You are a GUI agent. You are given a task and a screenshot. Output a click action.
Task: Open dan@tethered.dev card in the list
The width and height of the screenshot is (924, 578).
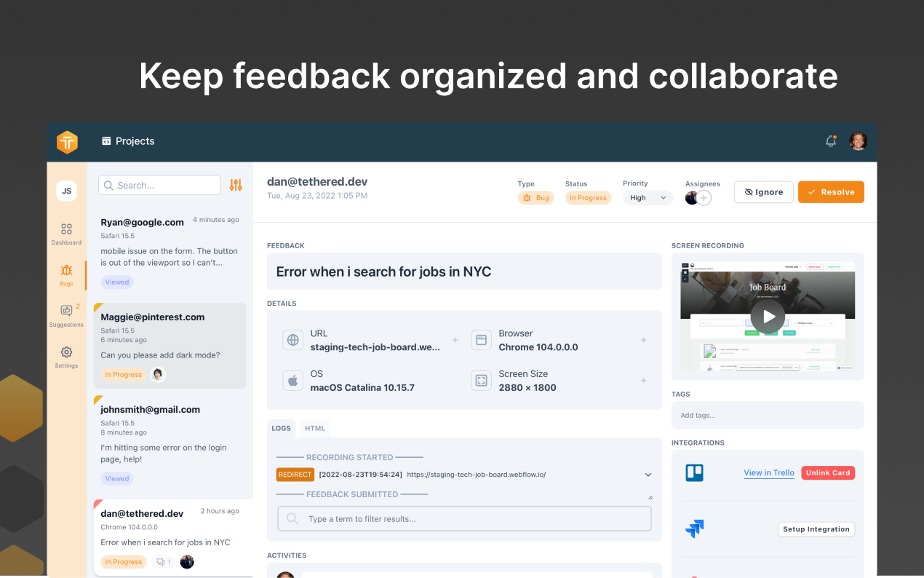coord(173,537)
